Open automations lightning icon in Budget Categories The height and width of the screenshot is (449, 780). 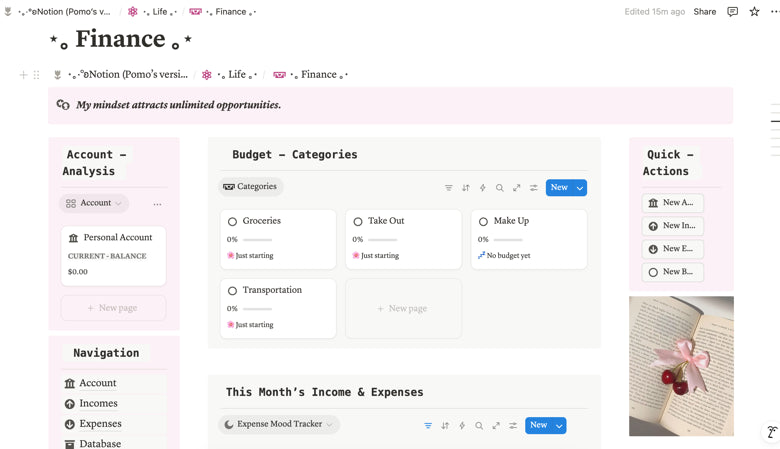(x=483, y=188)
